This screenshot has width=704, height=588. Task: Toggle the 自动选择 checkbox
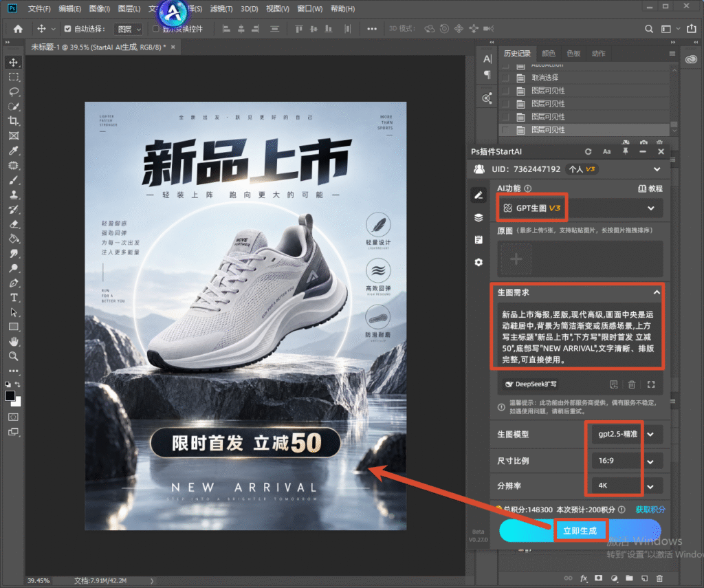coord(68,29)
